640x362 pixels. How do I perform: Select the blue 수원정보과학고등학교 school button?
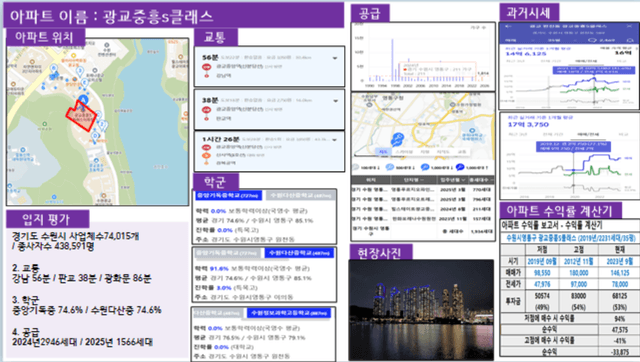point(289,313)
